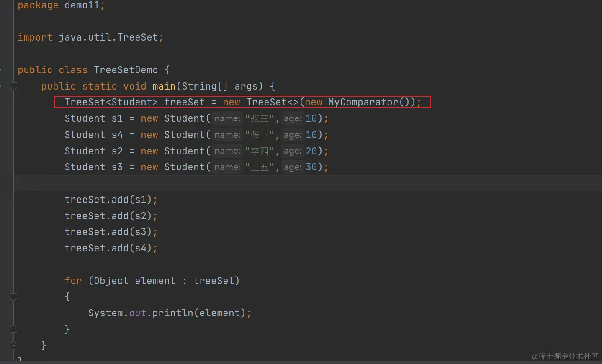Screen dimensions: 602x364
Task: Click fold end marker at main method closing brace
Action: (13, 346)
